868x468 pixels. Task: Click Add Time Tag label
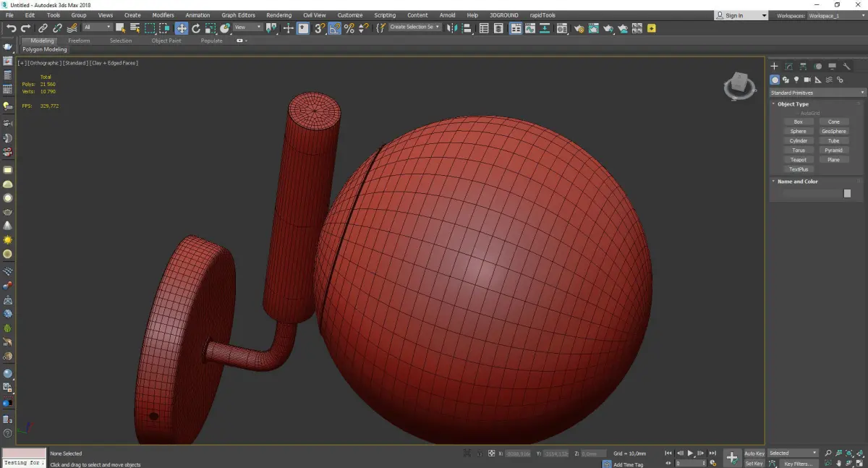[x=629, y=464]
